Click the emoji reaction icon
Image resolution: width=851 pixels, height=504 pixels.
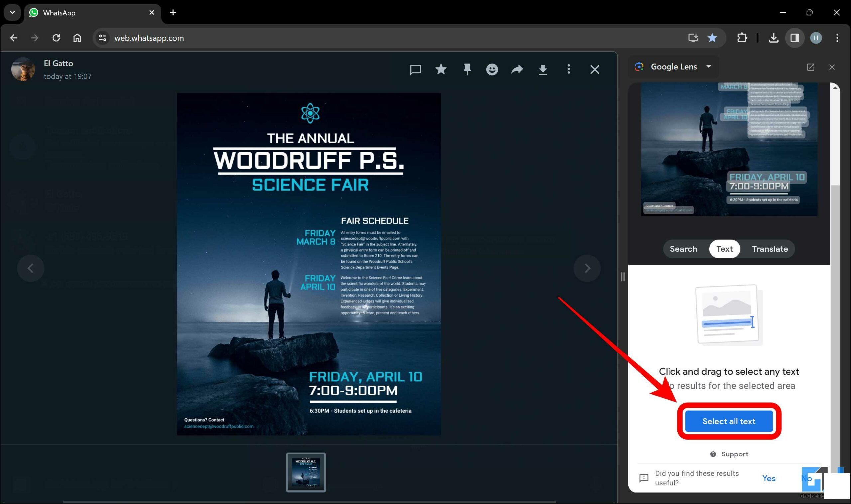(492, 69)
